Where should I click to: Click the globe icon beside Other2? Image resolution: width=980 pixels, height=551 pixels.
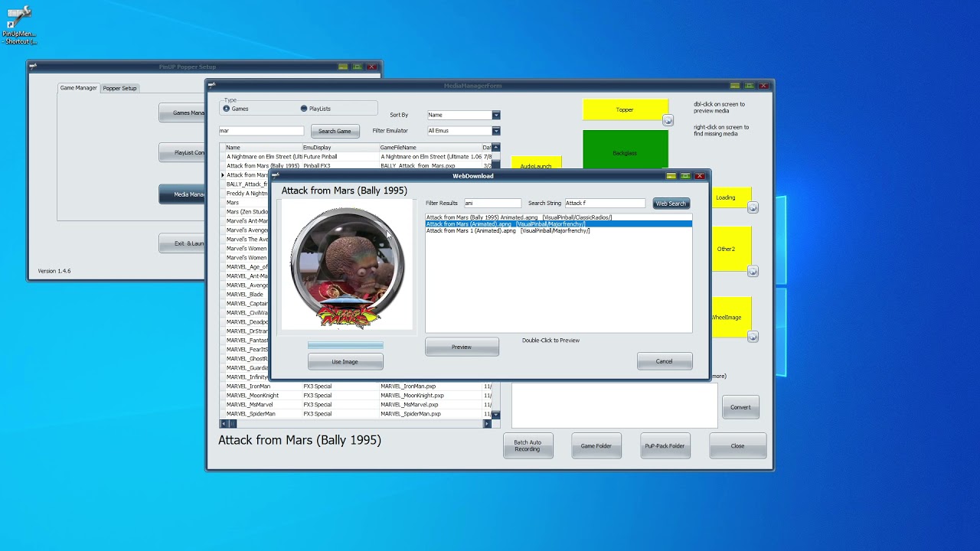click(753, 271)
